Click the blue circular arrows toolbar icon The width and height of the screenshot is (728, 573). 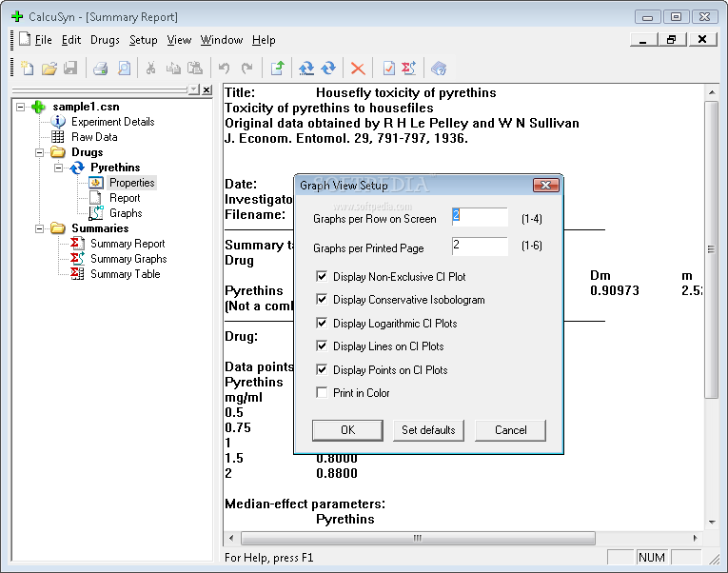coord(328,69)
